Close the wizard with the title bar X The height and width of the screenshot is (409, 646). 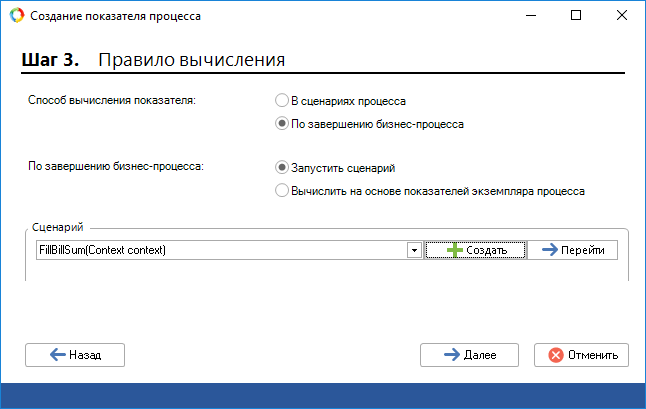[622, 16]
